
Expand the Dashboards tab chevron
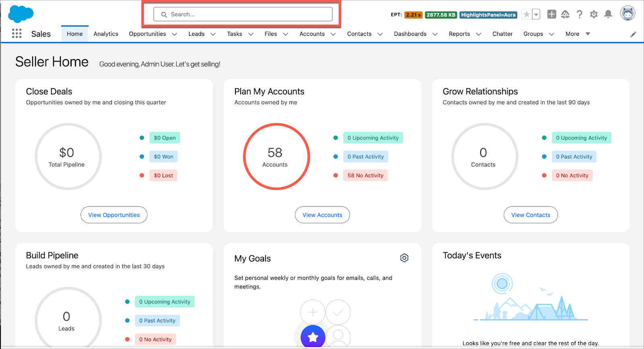pyautogui.click(x=435, y=34)
